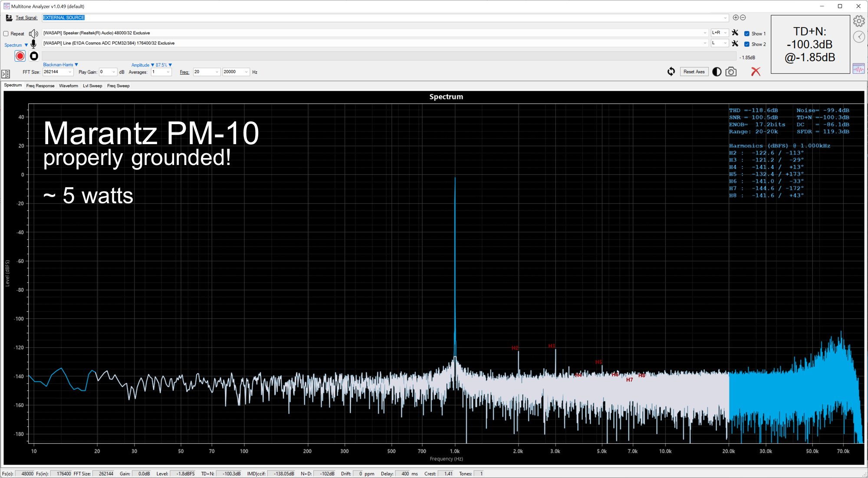Switch to the Waveform tab
Viewport: 868px width, 478px height.
tap(69, 86)
